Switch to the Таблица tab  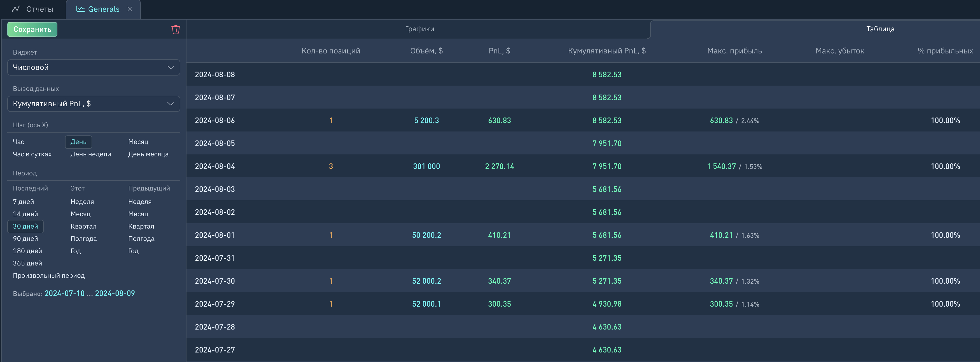[880, 29]
